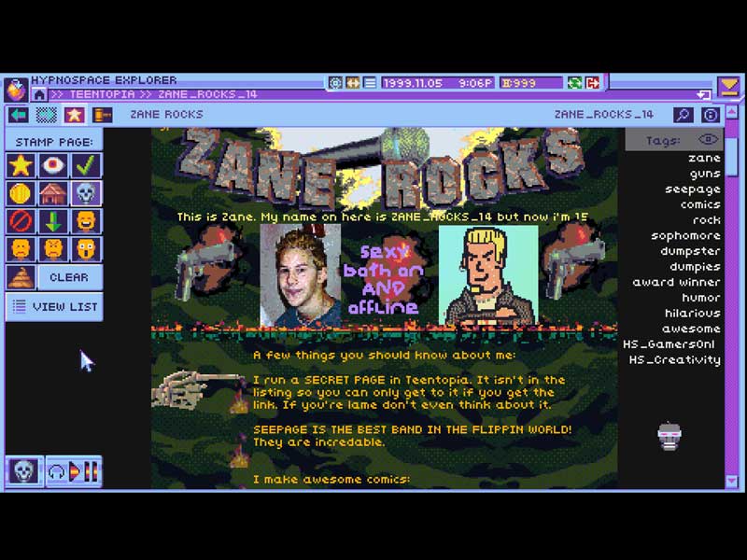Select the skull stamp
Viewport: 747px width, 560px height.
[87, 194]
